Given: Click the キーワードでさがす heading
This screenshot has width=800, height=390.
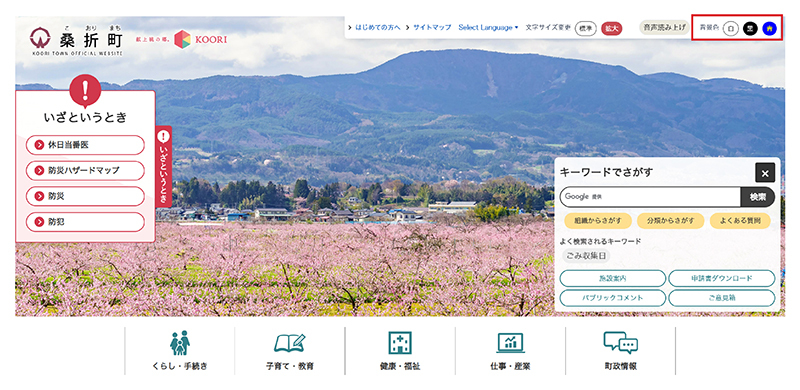Looking at the screenshot, I should (606, 173).
